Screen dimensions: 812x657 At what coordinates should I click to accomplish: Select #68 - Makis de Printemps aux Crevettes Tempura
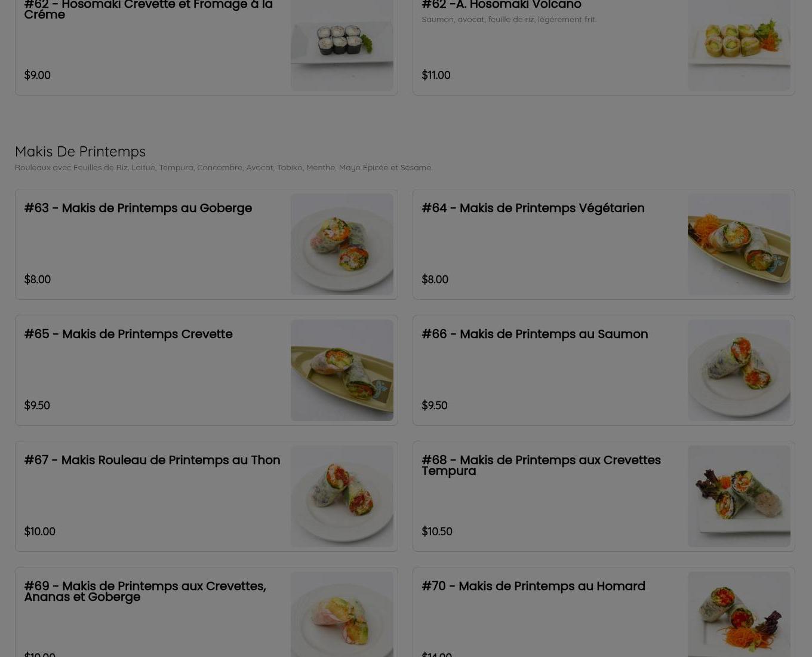pos(541,465)
